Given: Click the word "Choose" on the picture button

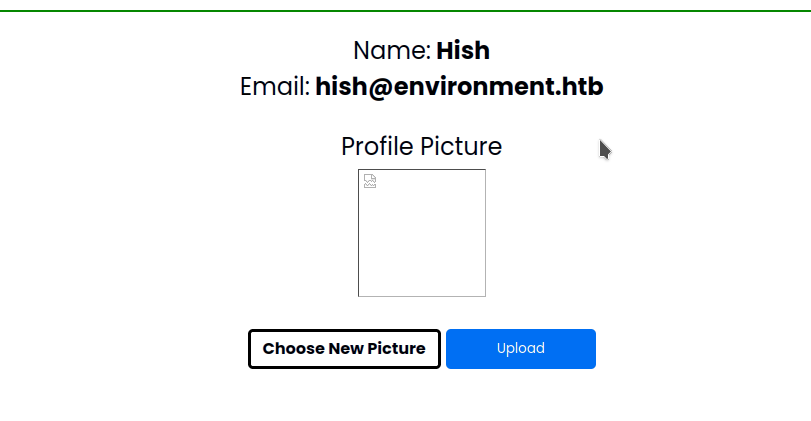Looking at the screenshot, I should pyautogui.click(x=291, y=349).
